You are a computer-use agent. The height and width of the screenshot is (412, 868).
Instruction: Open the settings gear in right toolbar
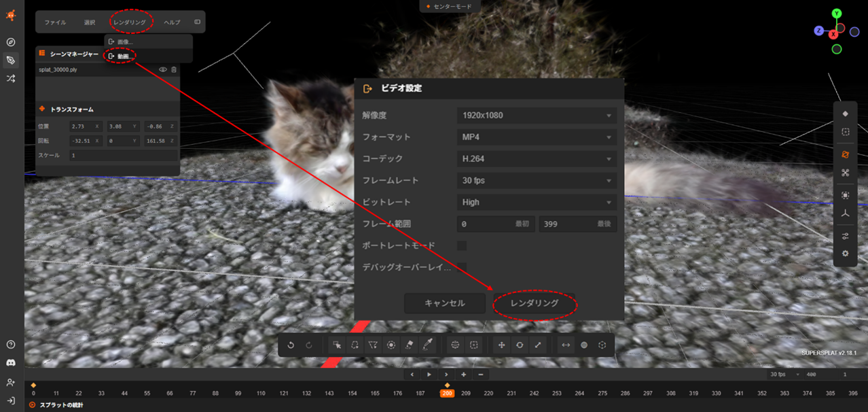[x=845, y=254]
